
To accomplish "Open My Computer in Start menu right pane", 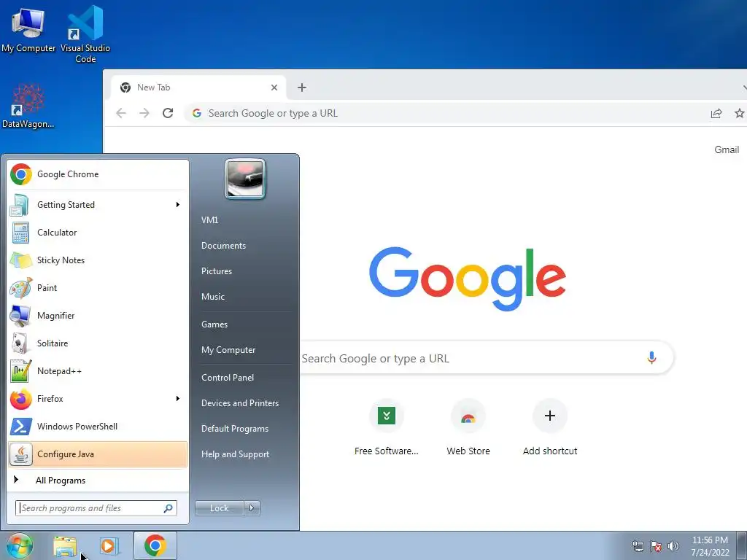I will point(228,350).
